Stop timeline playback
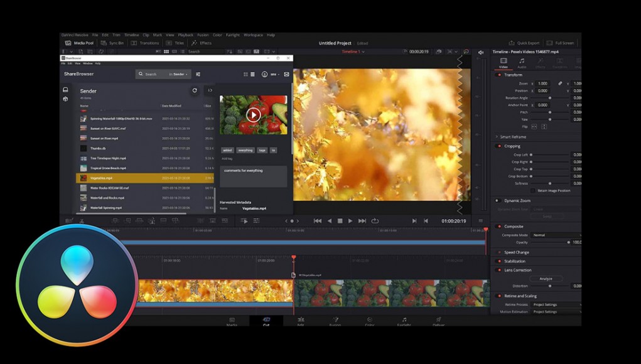The image size is (641, 364). (340, 221)
